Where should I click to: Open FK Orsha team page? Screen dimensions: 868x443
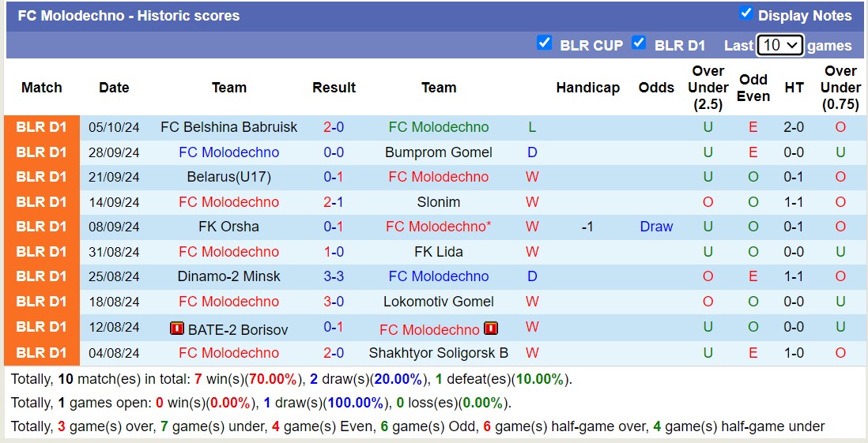(228, 227)
